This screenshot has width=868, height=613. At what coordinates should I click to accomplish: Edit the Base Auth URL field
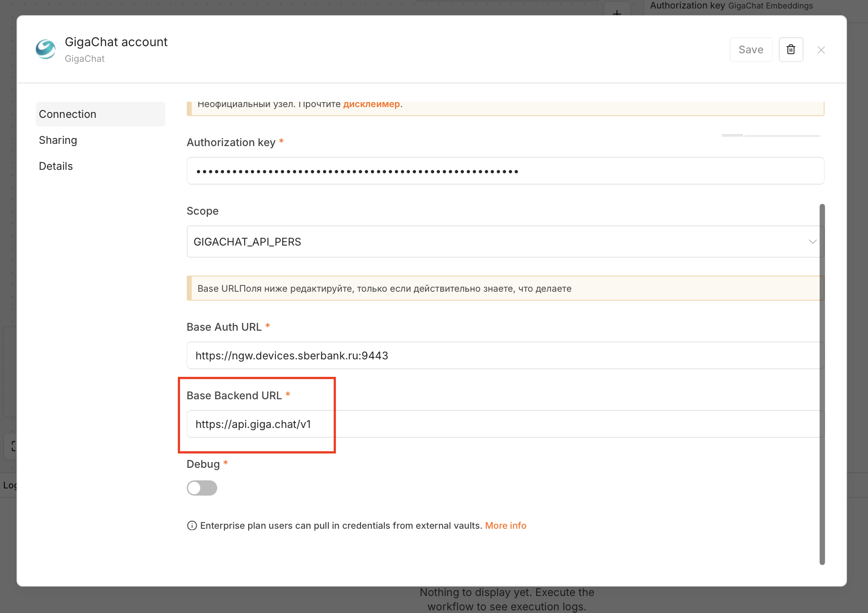505,355
